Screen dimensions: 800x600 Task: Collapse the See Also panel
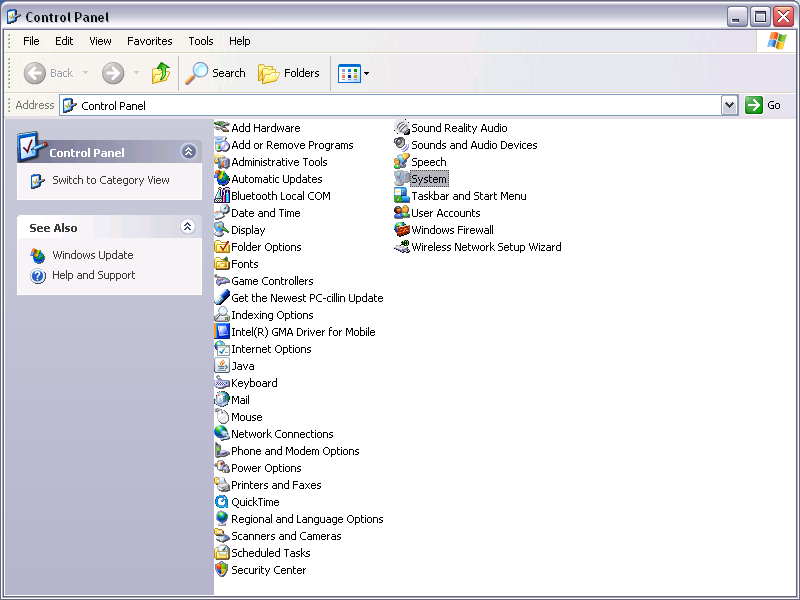click(189, 227)
